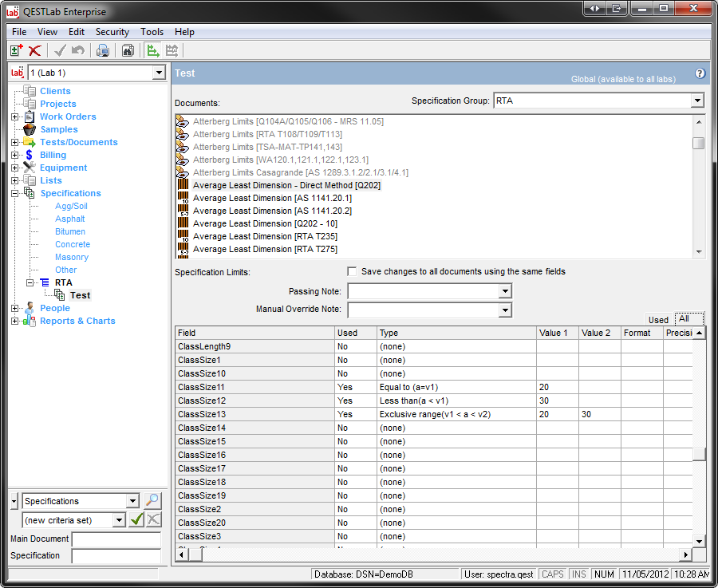This screenshot has height=588, width=718.
Task: Click the magnifying glass search button
Action: (x=152, y=501)
